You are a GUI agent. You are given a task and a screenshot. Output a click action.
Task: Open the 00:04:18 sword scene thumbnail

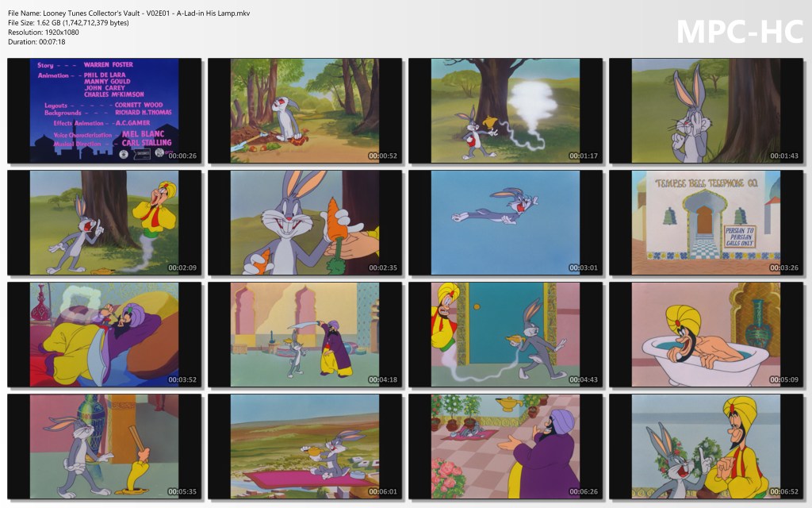point(305,334)
